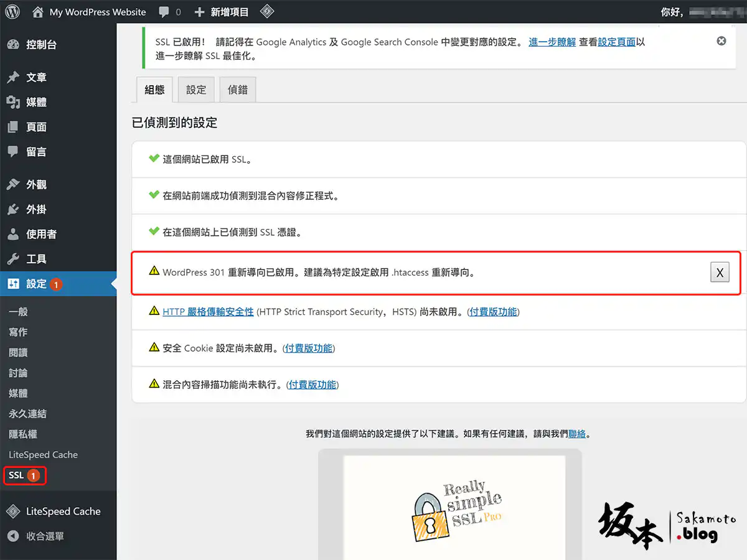Click the 進一步瞭解 link in notice

pyautogui.click(x=552, y=42)
